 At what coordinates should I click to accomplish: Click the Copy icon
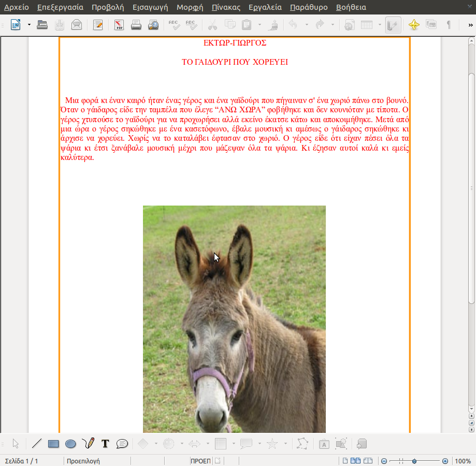[230, 24]
